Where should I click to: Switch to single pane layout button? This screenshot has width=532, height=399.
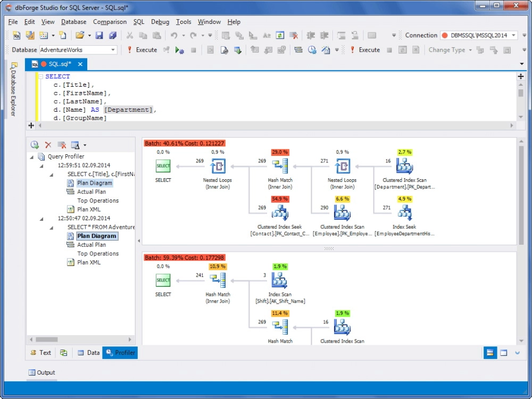click(x=503, y=353)
